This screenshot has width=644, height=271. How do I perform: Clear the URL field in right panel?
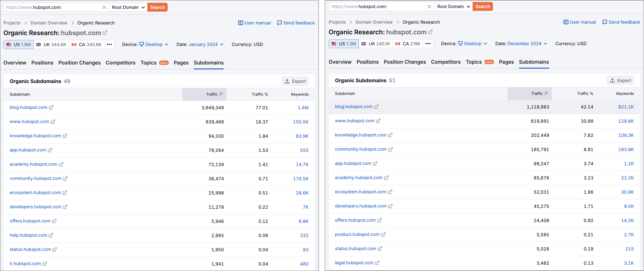(429, 7)
